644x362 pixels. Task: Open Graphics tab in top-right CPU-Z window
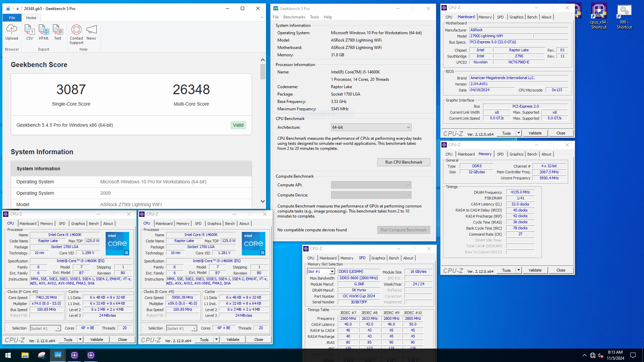pyautogui.click(x=516, y=17)
